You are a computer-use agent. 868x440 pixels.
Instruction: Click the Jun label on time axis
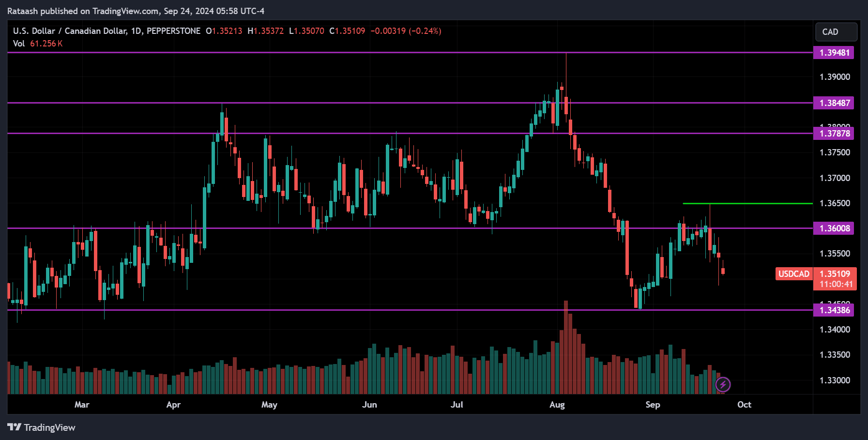[369, 405]
